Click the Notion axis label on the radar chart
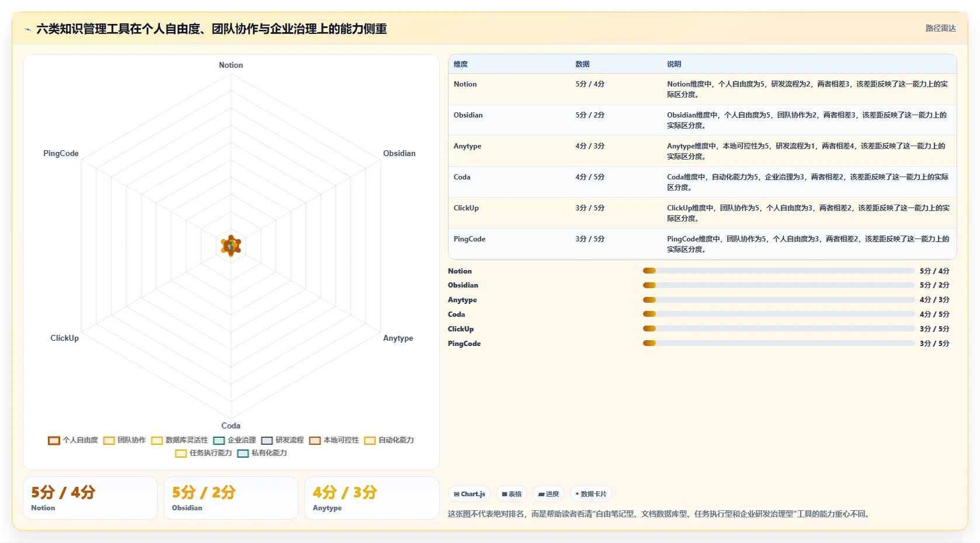The width and height of the screenshot is (980, 543). [x=231, y=65]
